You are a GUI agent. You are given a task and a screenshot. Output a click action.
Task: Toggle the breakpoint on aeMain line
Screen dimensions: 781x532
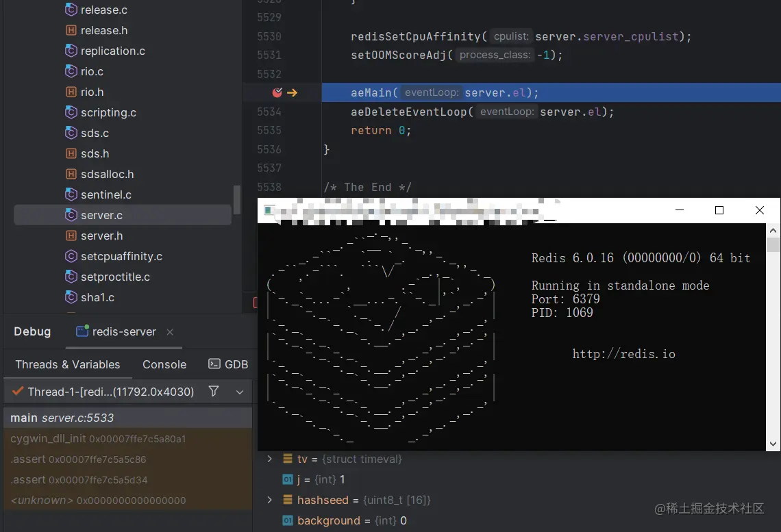(277, 92)
